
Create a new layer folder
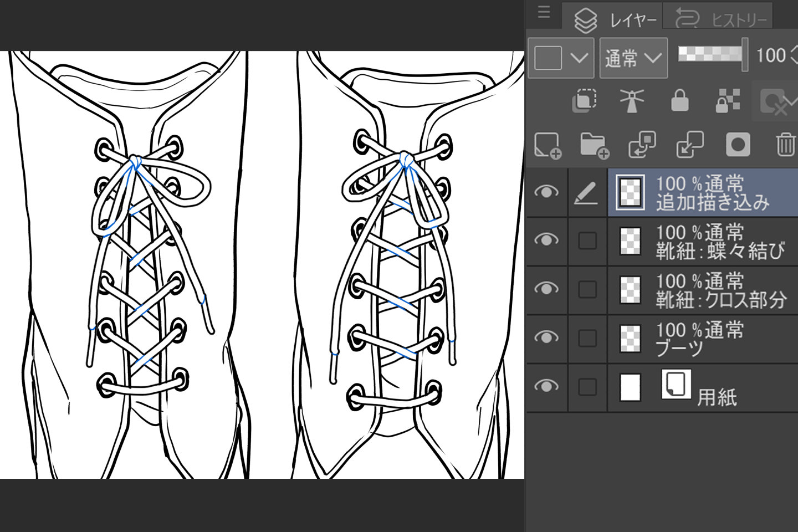click(x=595, y=146)
